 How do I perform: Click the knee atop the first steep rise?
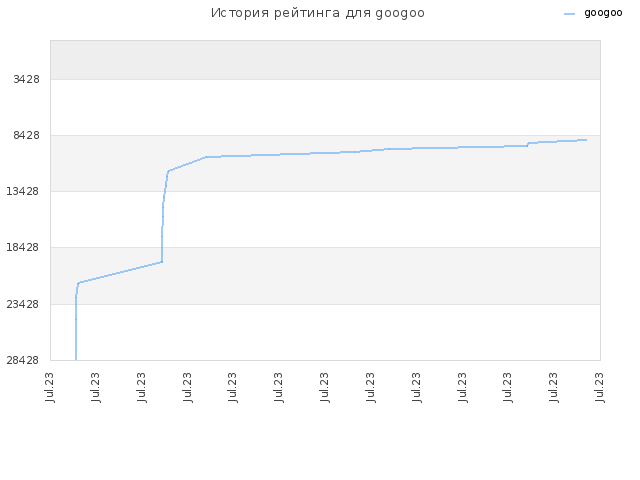(x=78, y=283)
